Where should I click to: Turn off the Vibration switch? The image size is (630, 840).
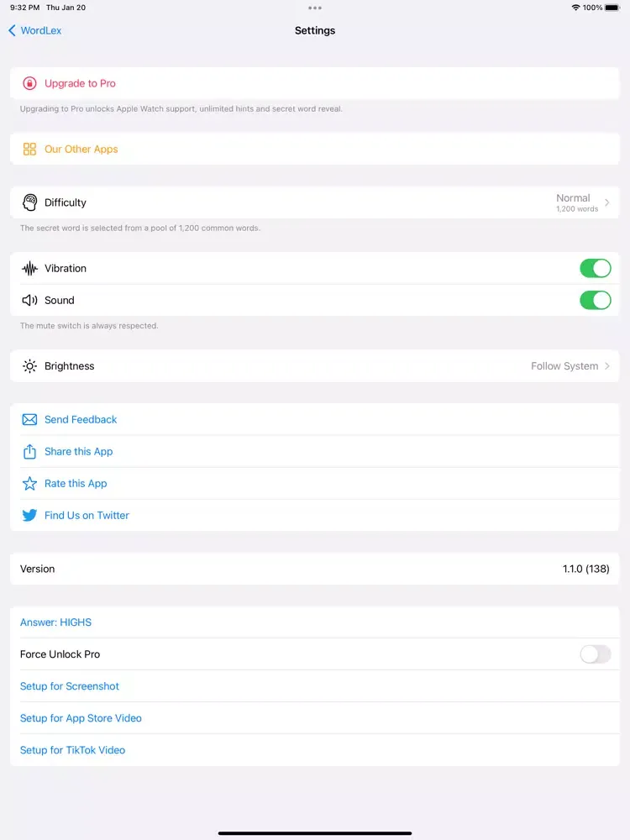(x=596, y=269)
